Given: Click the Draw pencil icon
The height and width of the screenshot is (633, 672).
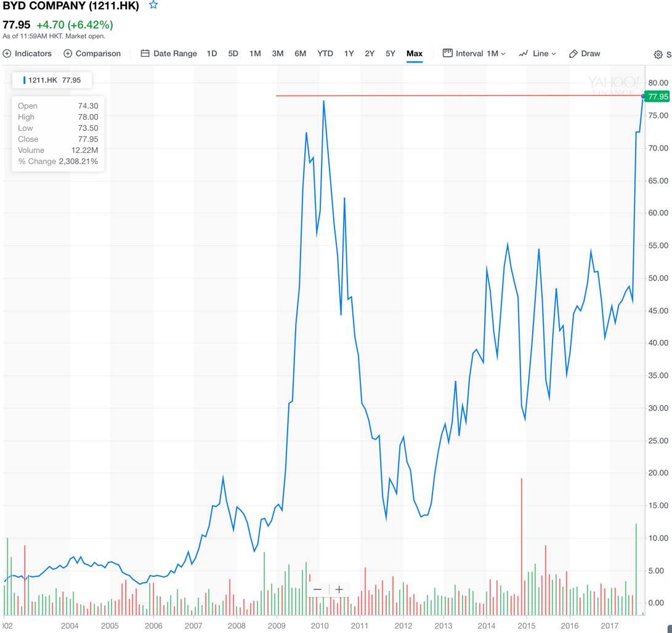Looking at the screenshot, I should coord(573,54).
